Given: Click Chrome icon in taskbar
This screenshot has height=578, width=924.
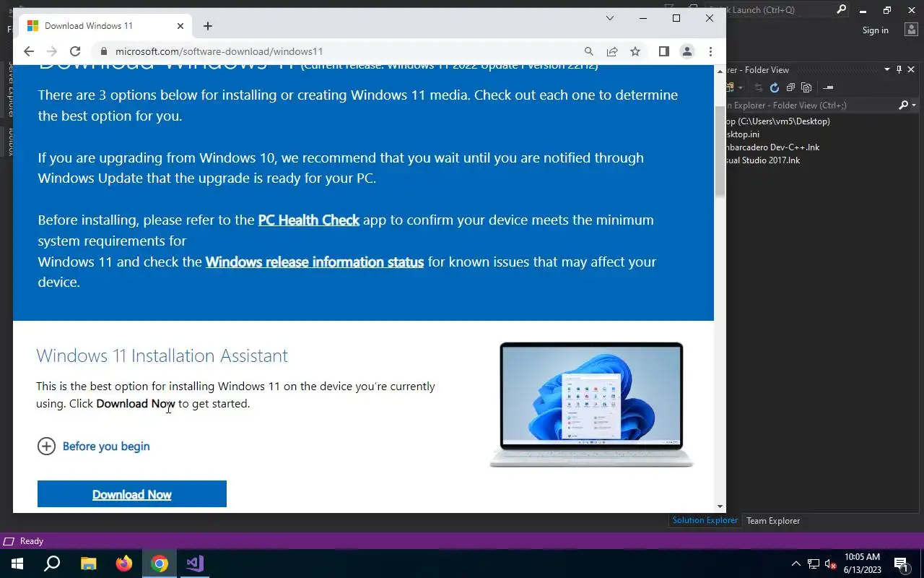Looking at the screenshot, I should [160, 564].
